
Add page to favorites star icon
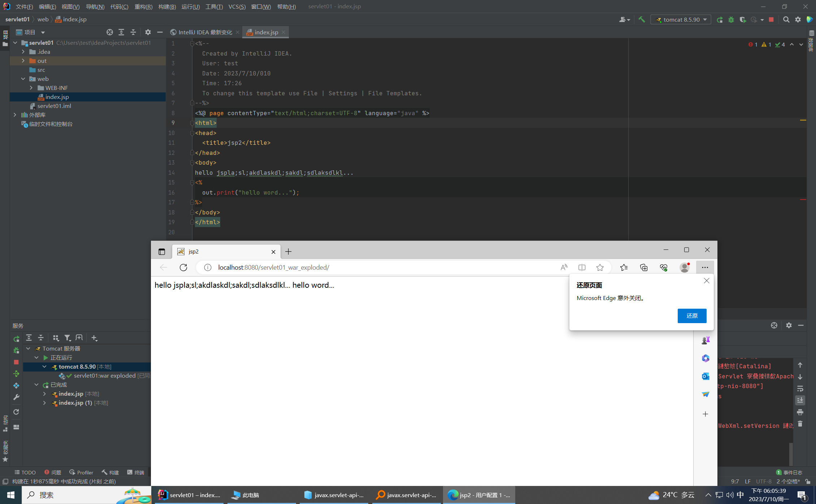click(600, 268)
